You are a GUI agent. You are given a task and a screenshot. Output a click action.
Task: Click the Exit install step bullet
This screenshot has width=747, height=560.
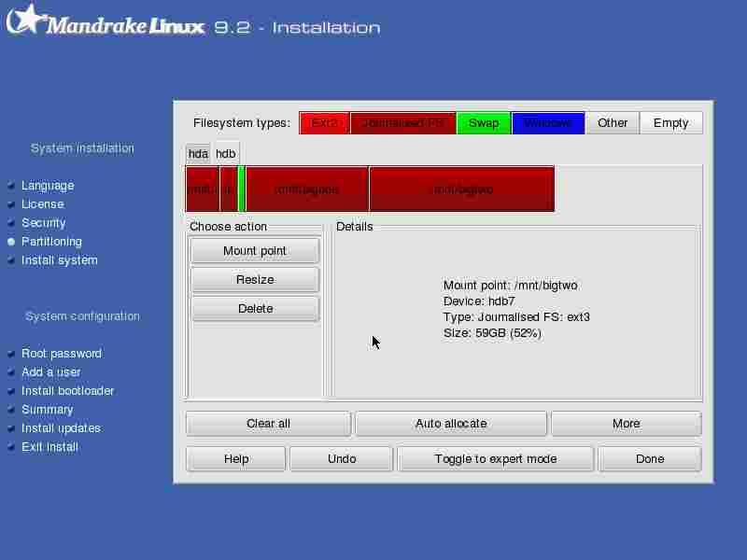pos(11,447)
